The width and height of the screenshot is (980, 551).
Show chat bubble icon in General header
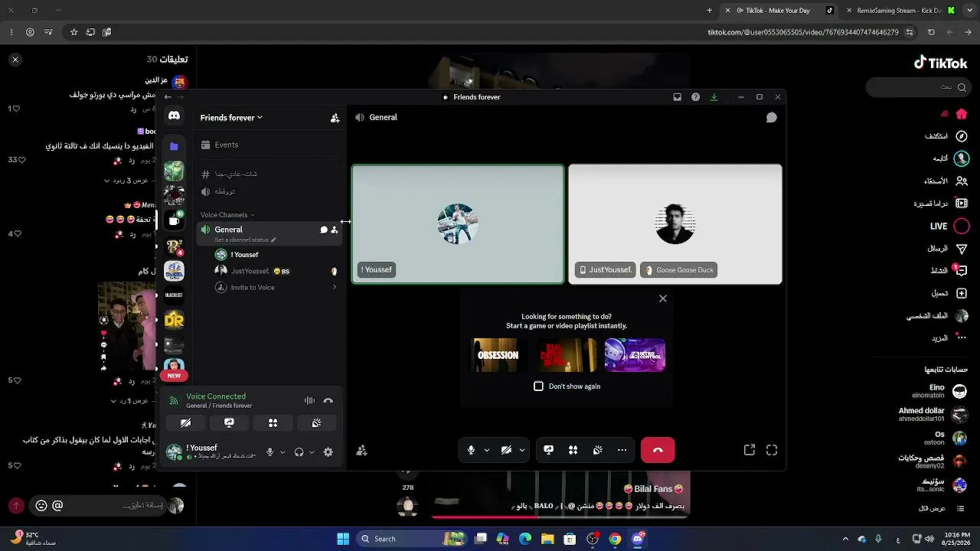tap(772, 117)
